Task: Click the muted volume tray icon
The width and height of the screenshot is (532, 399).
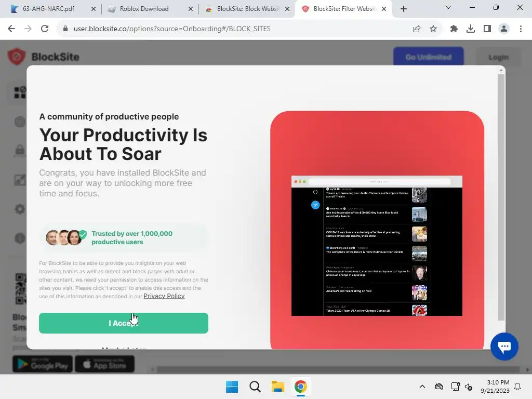Action: (x=469, y=387)
